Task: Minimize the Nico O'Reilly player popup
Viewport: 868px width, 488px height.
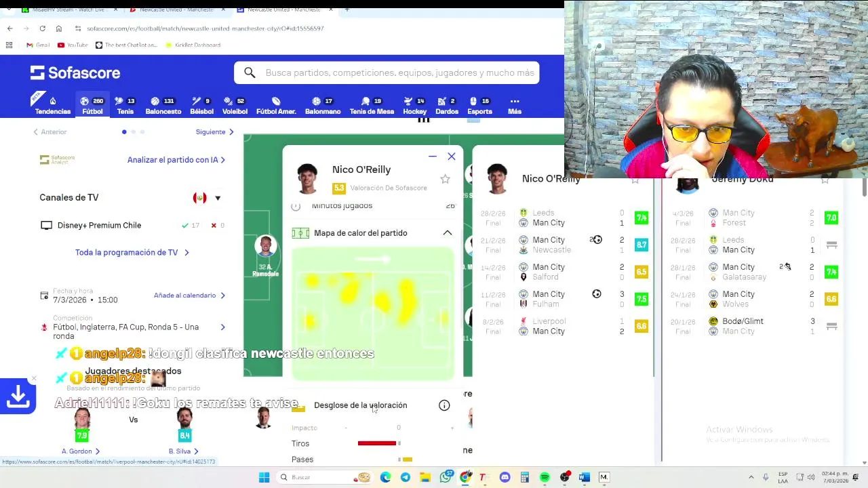Action: tap(432, 157)
